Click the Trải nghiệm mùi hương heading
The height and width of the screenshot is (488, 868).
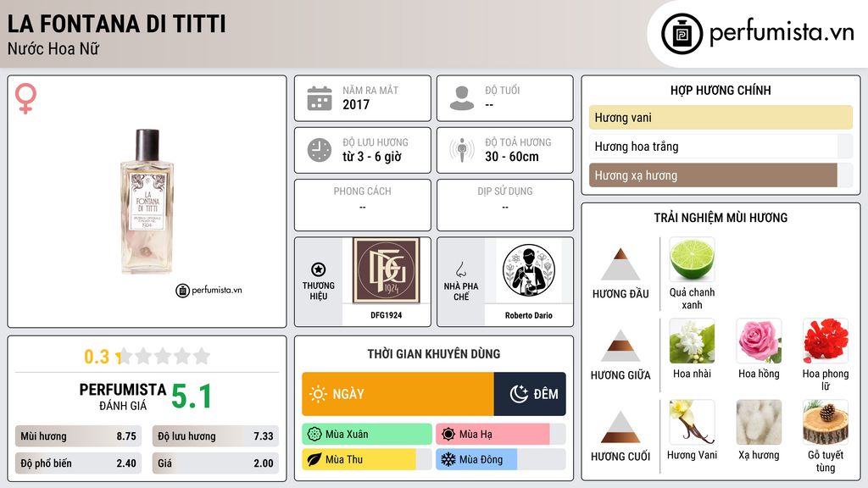pyautogui.click(x=721, y=218)
